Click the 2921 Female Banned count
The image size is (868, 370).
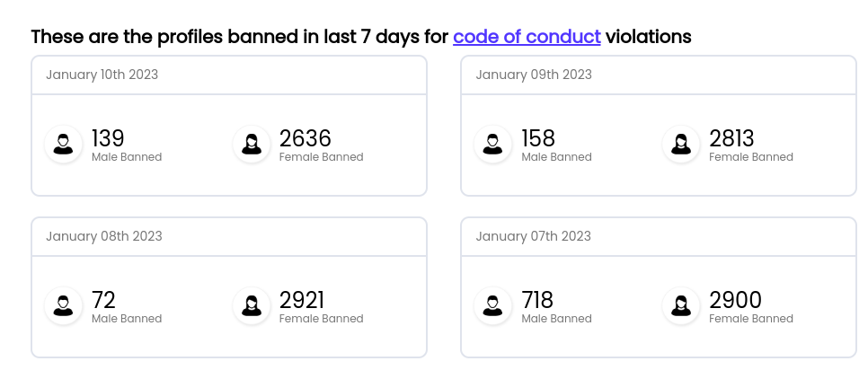[x=302, y=300]
